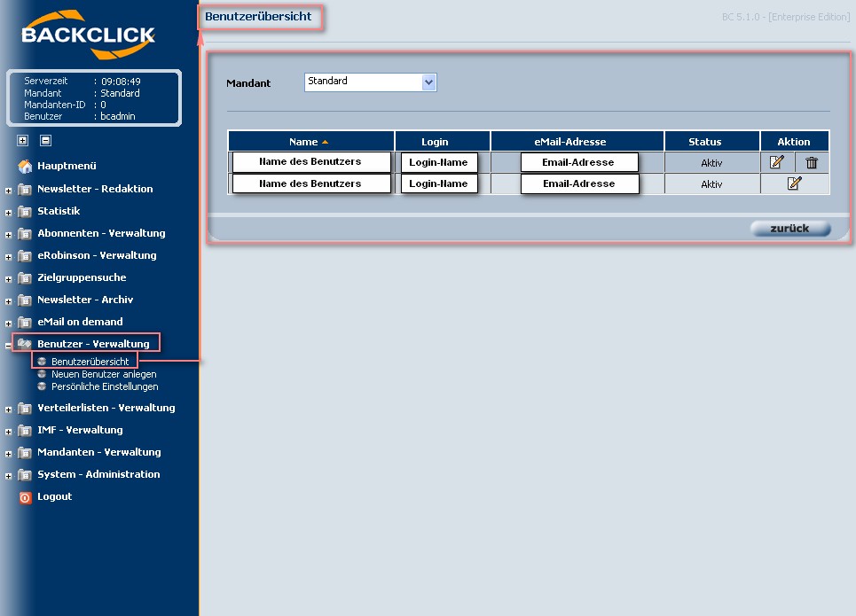The height and width of the screenshot is (616, 856).
Task: Click the eMail-Adresse column header
Action: [577, 142]
